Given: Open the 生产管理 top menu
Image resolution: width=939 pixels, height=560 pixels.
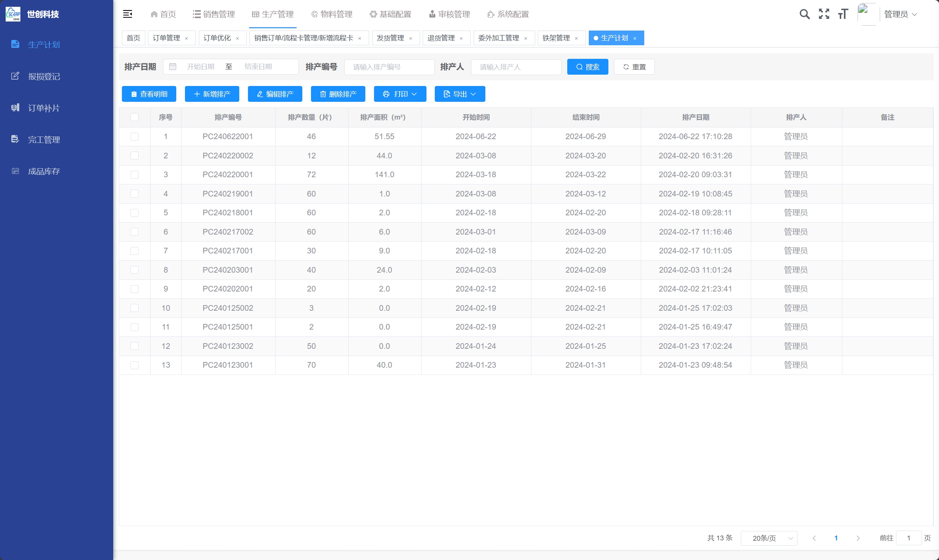Looking at the screenshot, I should [x=272, y=14].
